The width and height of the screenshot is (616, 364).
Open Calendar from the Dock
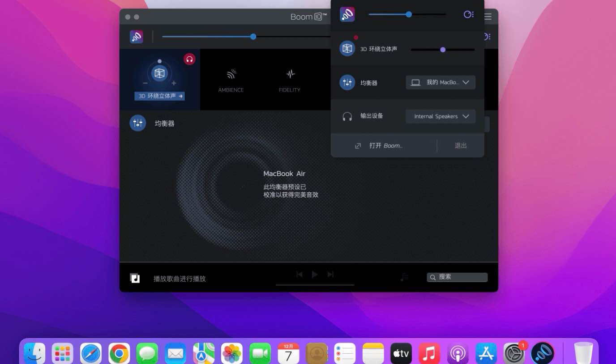pos(288,354)
